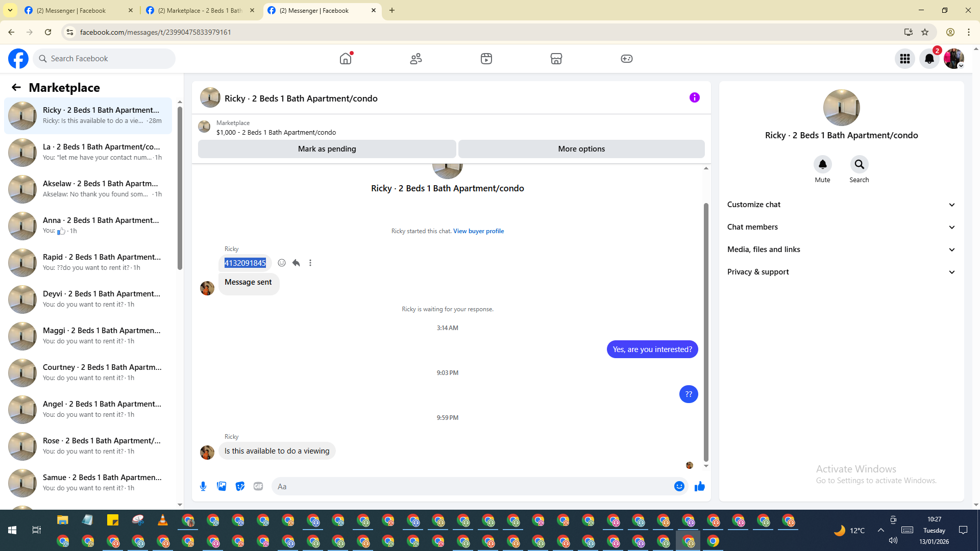Expand Customize chat section

click(841, 205)
